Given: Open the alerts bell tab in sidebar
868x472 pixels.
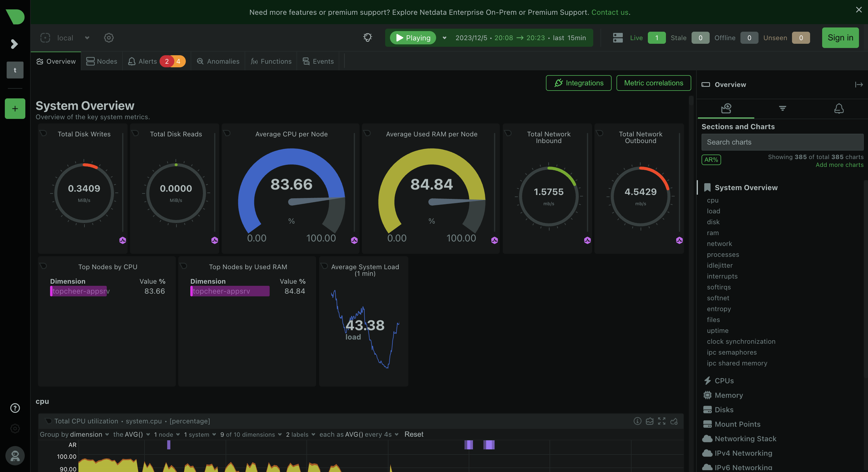Looking at the screenshot, I should click(839, 108).
